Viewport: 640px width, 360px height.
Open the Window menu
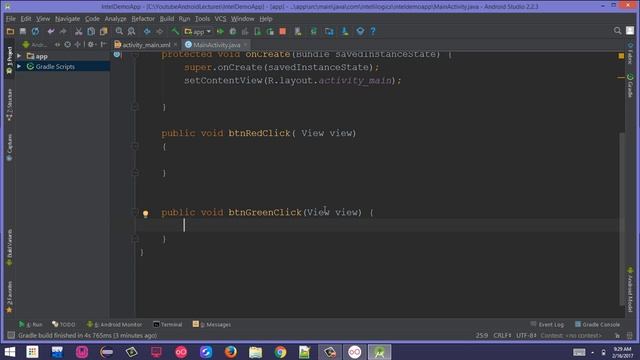tap(243, 19)
